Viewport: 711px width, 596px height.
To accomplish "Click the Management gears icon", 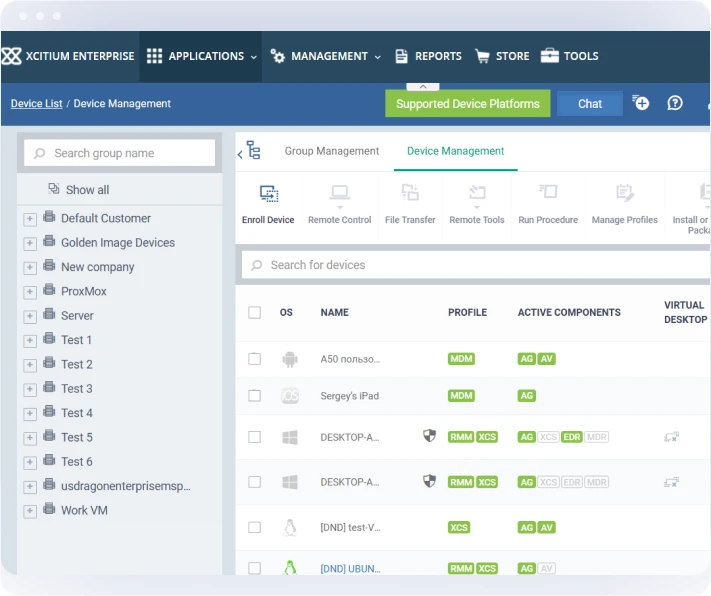I will (278, 56).
